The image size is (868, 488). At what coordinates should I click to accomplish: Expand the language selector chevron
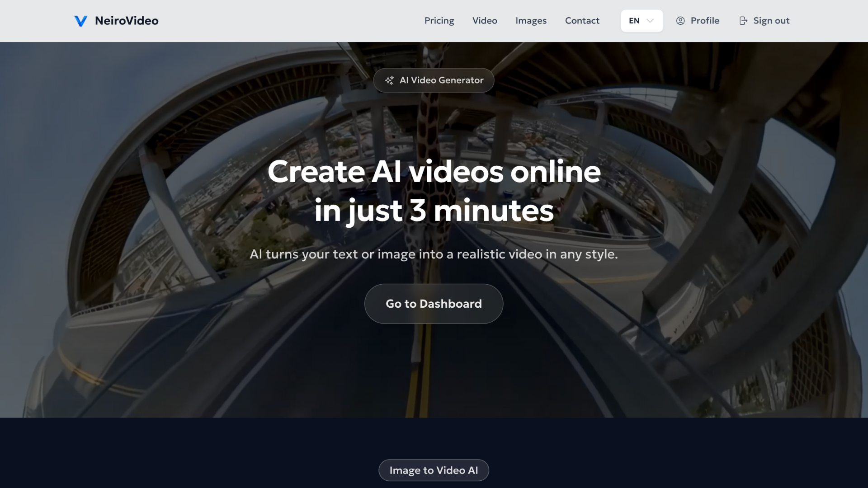coord(650,21)
